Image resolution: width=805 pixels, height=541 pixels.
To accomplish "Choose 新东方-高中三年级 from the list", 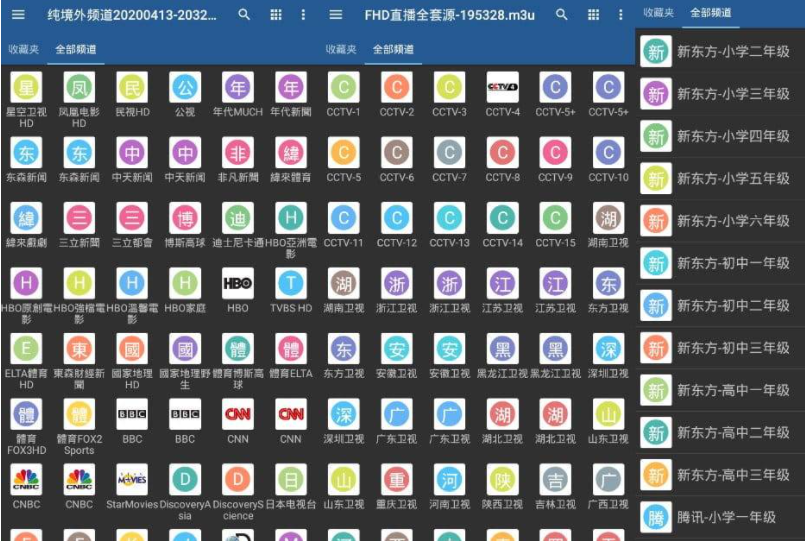I will (x=720, y=475).
